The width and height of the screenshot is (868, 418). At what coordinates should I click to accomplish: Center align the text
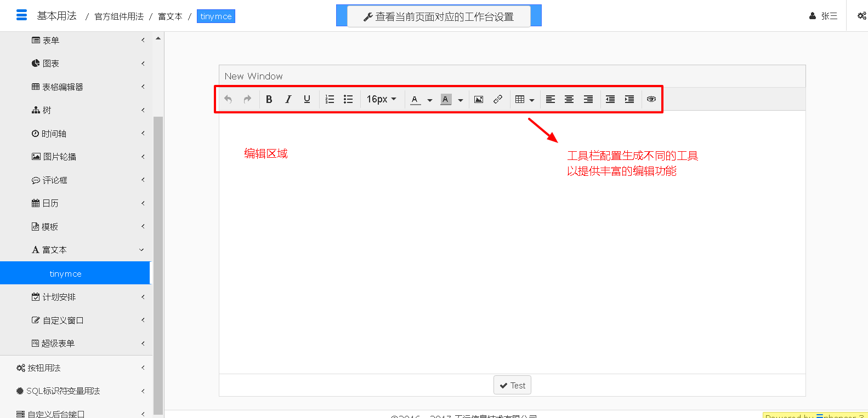point(569,99)
